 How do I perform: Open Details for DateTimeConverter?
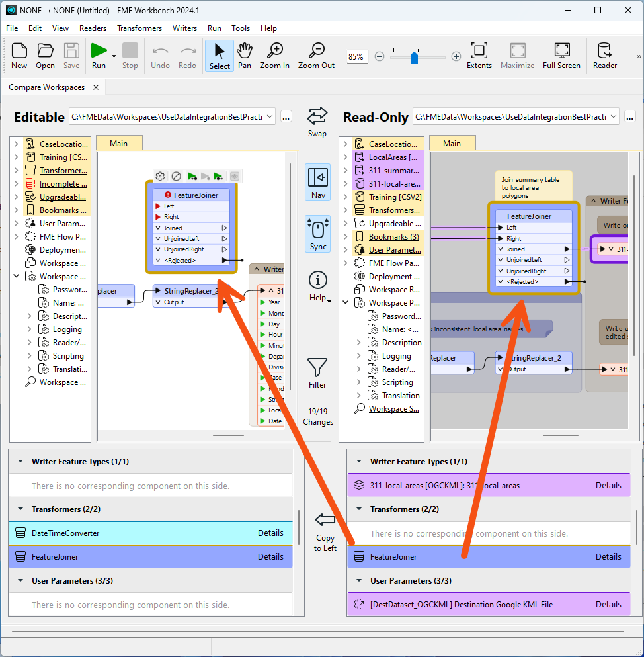click(x=270, y=533)
